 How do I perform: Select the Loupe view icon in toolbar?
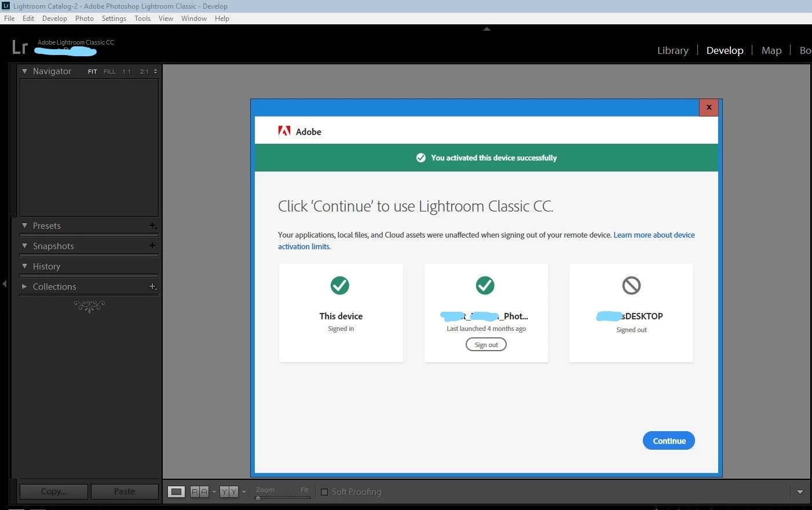(176, 492)
